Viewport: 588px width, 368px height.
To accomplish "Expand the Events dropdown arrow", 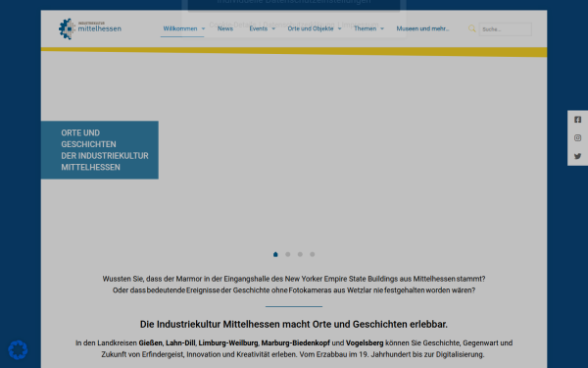I will (x=273, y=28).
